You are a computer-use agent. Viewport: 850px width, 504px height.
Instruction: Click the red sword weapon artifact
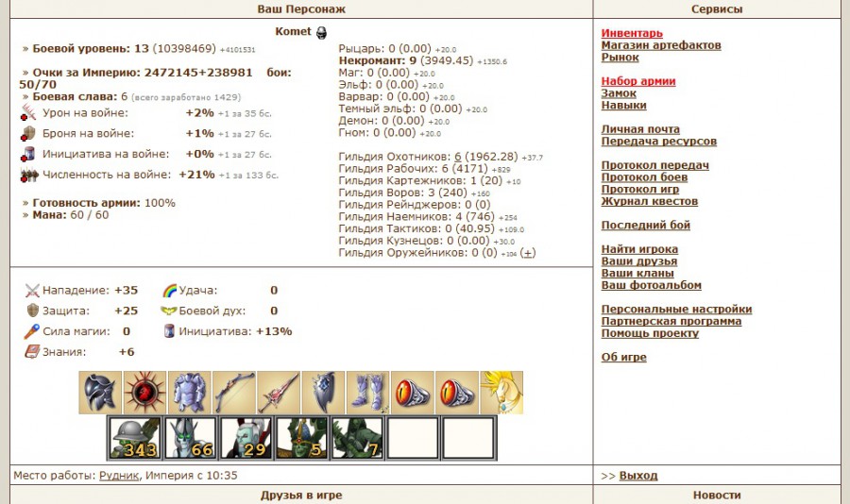279,393
